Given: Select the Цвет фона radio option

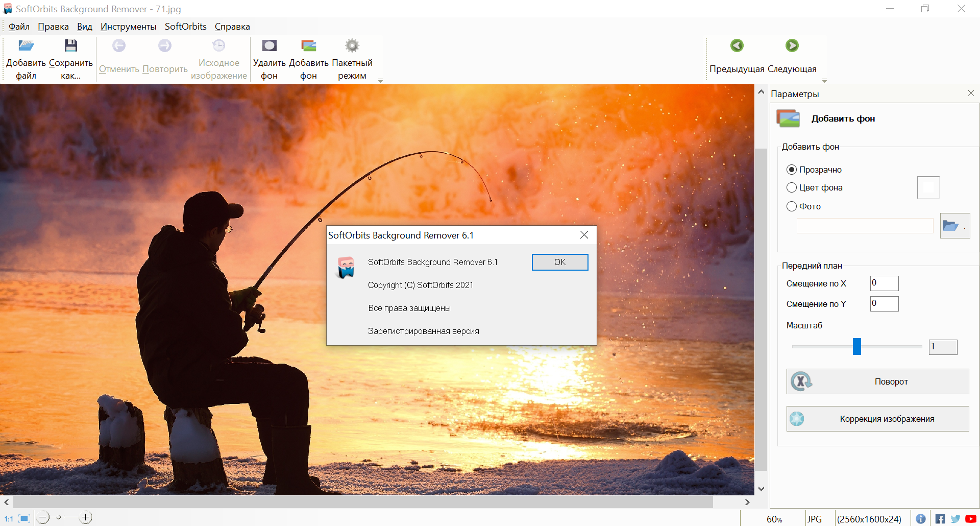Looking at the screenshot, I should [792, 187].
